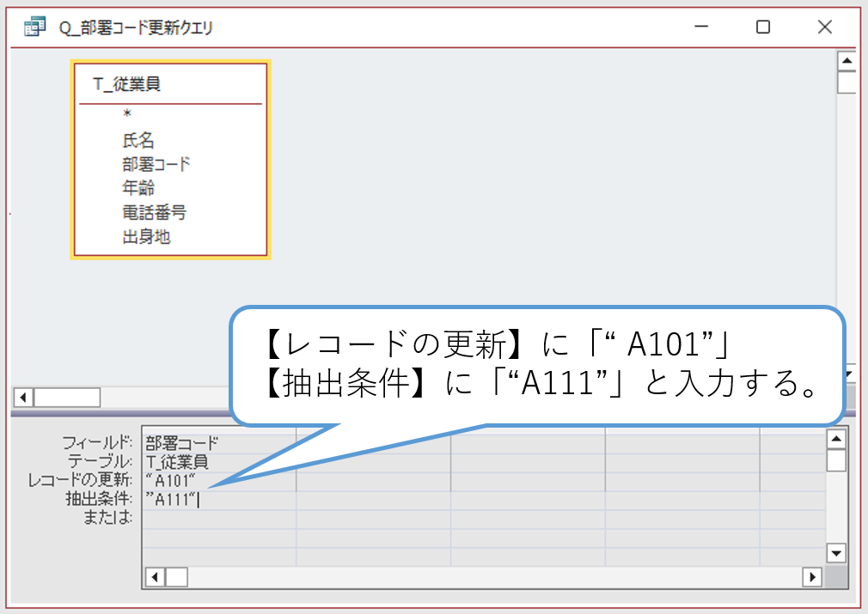Click the design grid's vertical scrollbar down arrow
The width and height of the screenshot is (868, 614).
tap(835, 553)
